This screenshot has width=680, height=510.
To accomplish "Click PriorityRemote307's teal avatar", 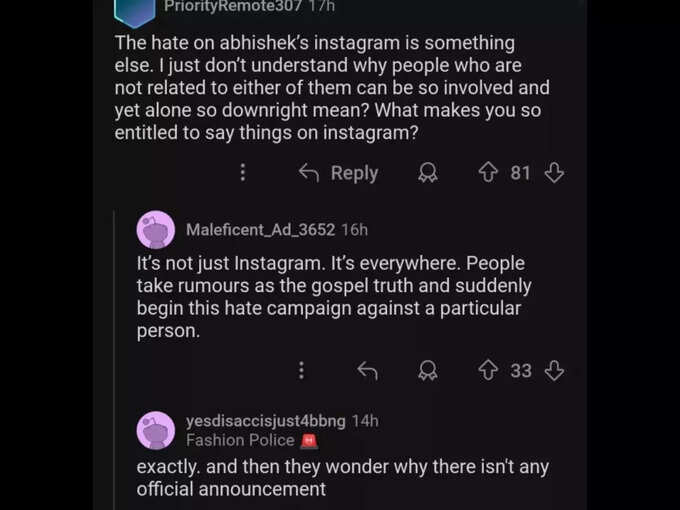I will tap(135, 12).
